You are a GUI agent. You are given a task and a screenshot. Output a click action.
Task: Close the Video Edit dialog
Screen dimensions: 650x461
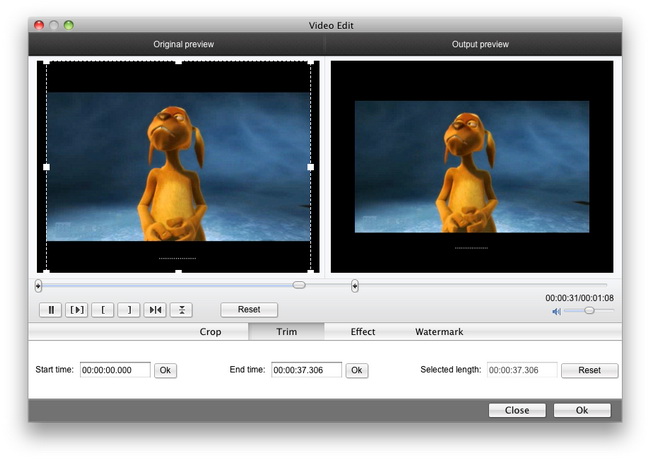pos(517,410)
